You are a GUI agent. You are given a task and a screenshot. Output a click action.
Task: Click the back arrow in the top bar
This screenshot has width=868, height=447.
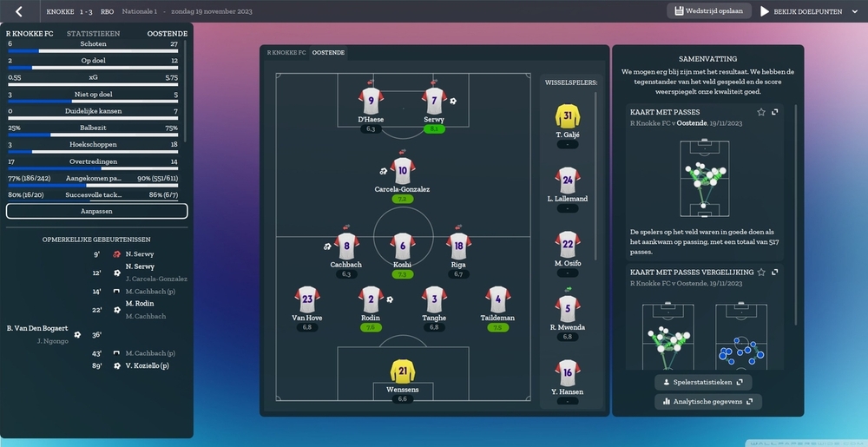(x=19, y=11)
